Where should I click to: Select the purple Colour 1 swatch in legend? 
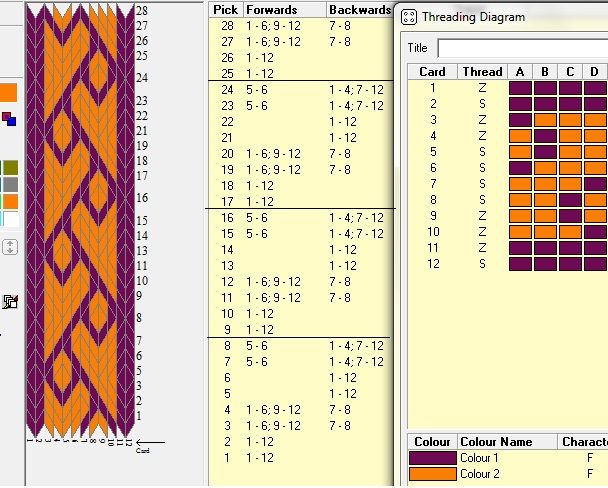[433, 458]
